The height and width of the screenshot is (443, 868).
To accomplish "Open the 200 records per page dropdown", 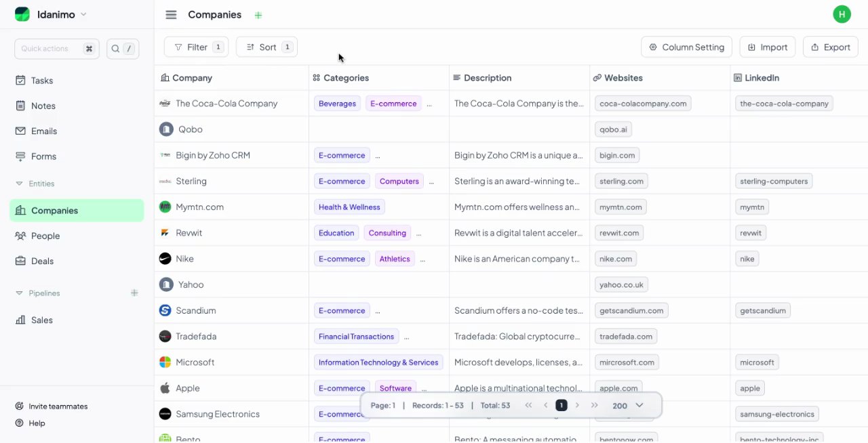I will (x=628, y=405).
